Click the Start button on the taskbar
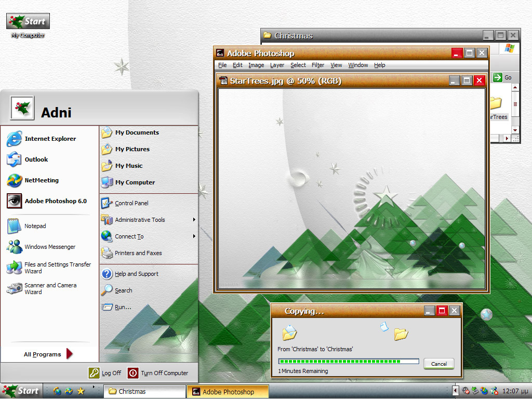 (x=21, y=391)
